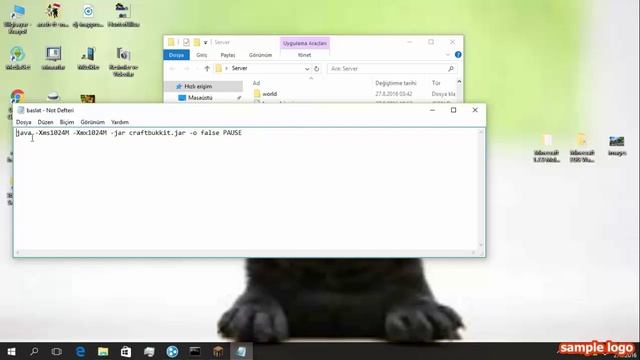Select the picture file icon on desktop right
Screen dimensions: 640x360
point(617,142)
